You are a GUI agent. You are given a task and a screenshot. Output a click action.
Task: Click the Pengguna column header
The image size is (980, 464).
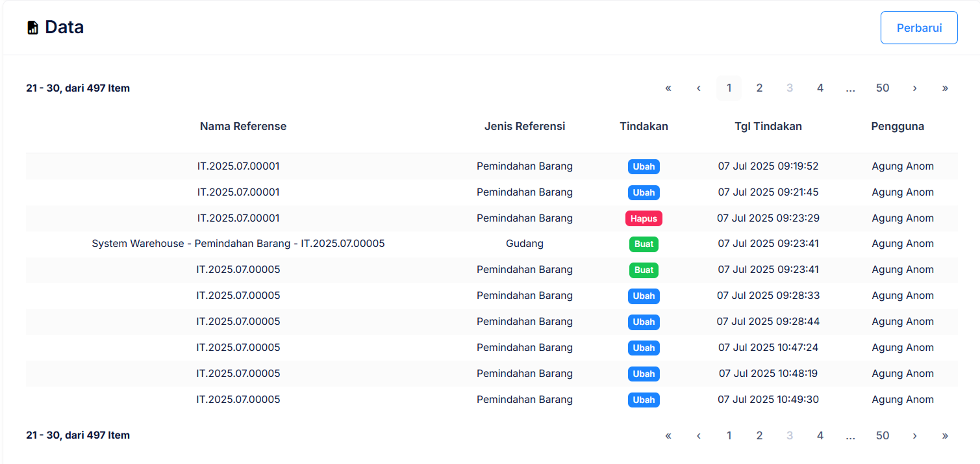pos(897,126)
